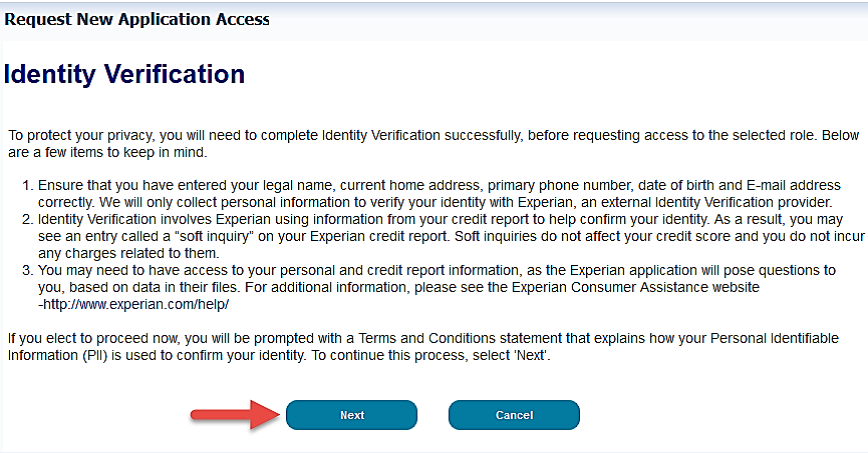This screenshot has height=453, width=868.
Task: Click the list number 1 marker
Action: click(x=27, y=185)
